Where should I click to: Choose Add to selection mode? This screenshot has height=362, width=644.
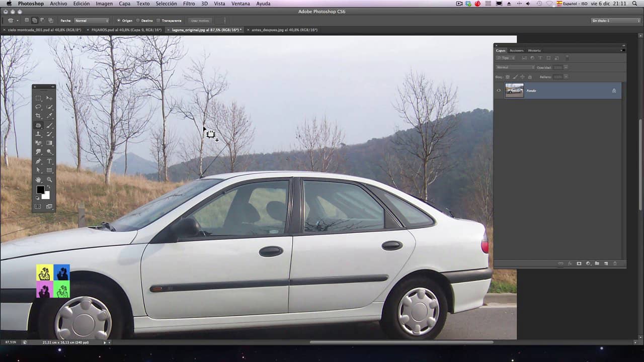(35, 21)
